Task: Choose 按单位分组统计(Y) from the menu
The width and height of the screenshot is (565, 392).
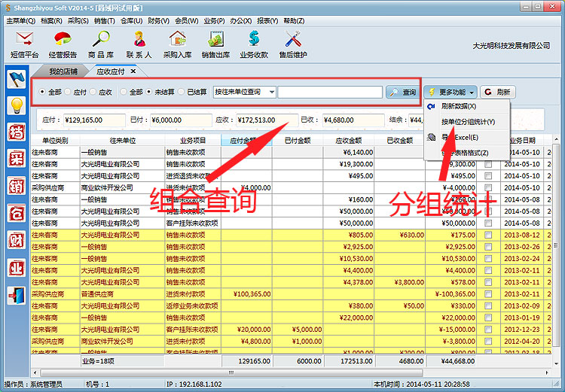Action: [468, 122]
